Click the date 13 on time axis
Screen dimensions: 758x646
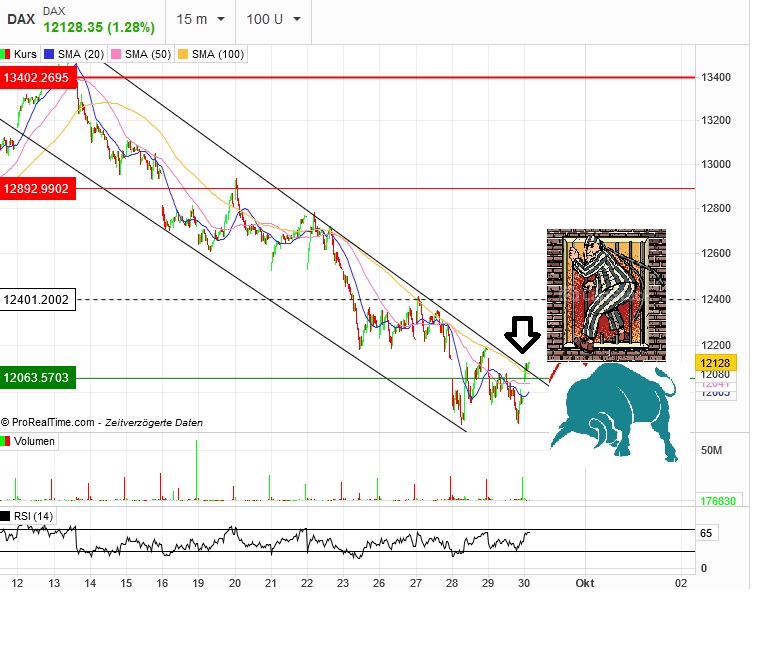[x=54, y=583]
